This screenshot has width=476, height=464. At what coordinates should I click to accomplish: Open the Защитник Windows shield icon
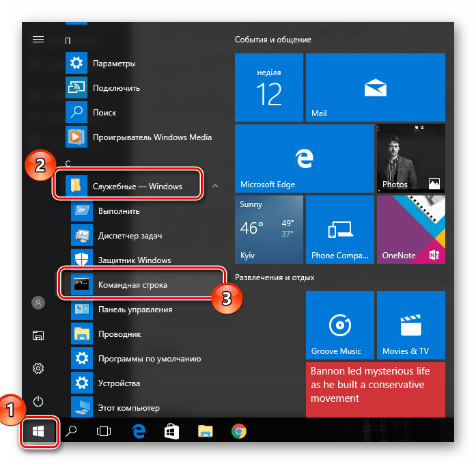click(82, 258)
